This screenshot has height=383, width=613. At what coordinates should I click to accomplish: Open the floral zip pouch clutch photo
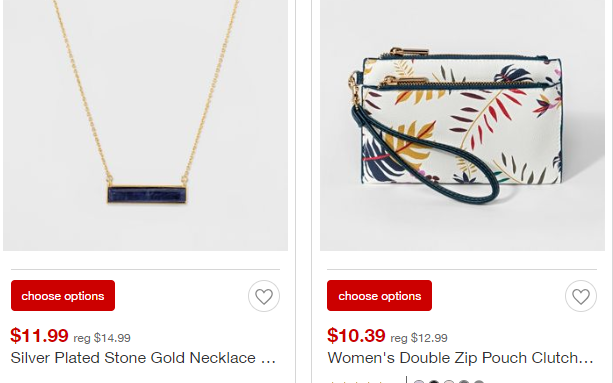point(462,125)
